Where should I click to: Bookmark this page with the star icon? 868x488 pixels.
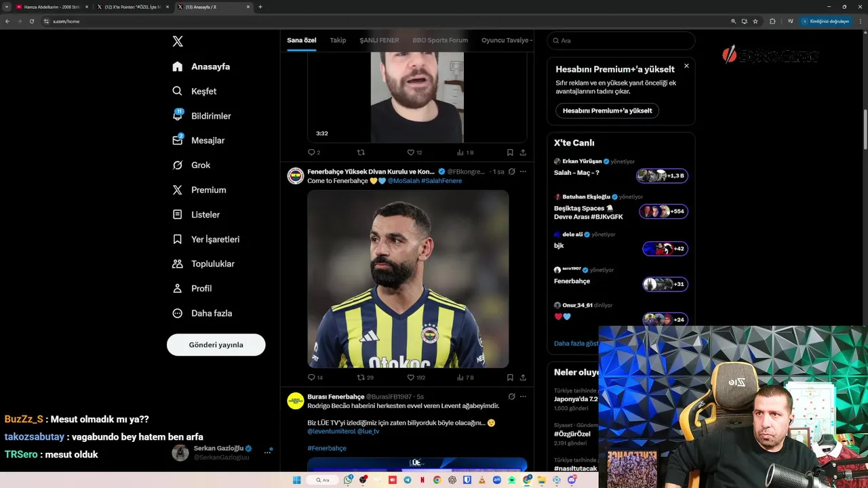click(755, 21)
